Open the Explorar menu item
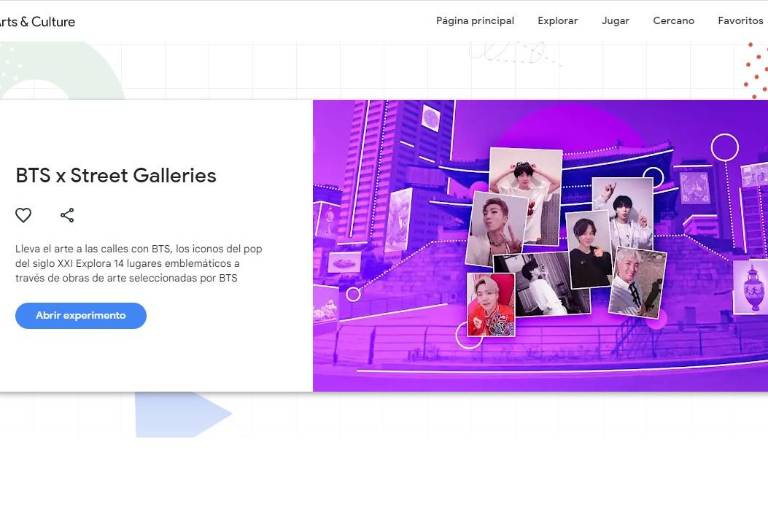 click(557, 21)
